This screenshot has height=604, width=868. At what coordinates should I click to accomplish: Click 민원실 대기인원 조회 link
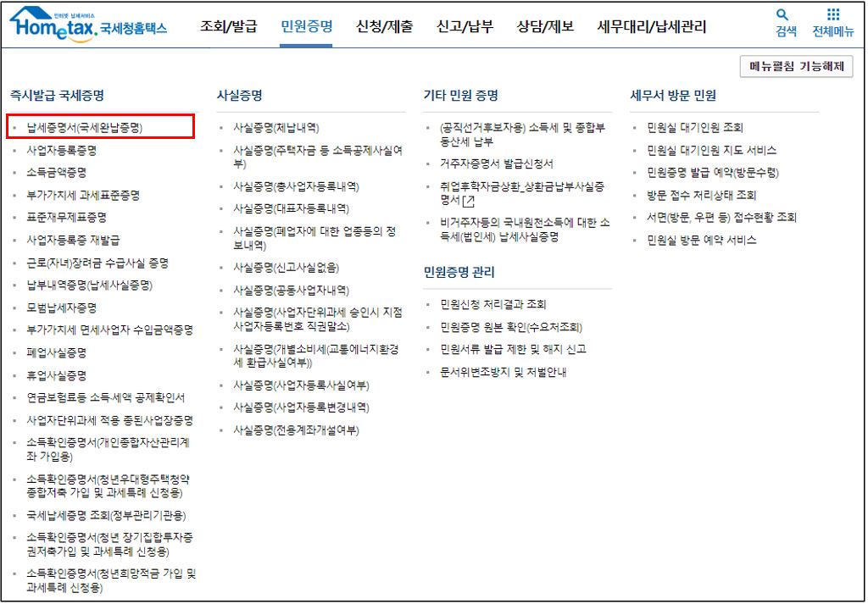click(x=696, y=125)
